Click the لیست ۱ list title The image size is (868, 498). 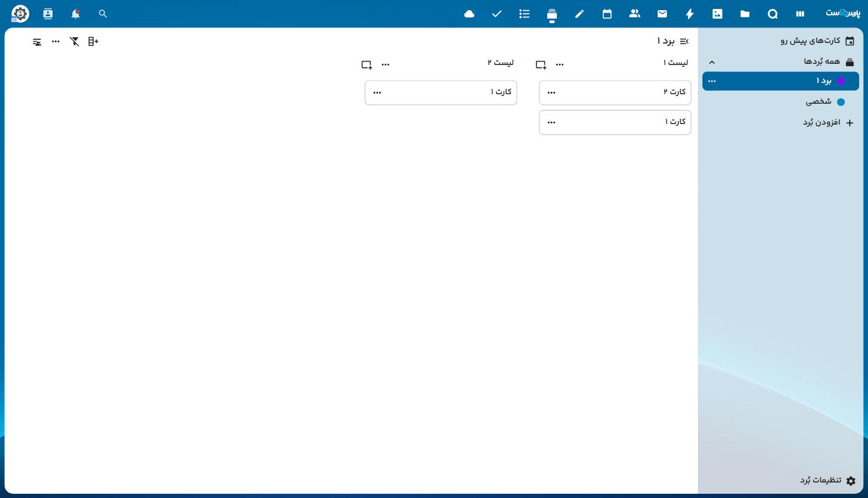point(675,63)
